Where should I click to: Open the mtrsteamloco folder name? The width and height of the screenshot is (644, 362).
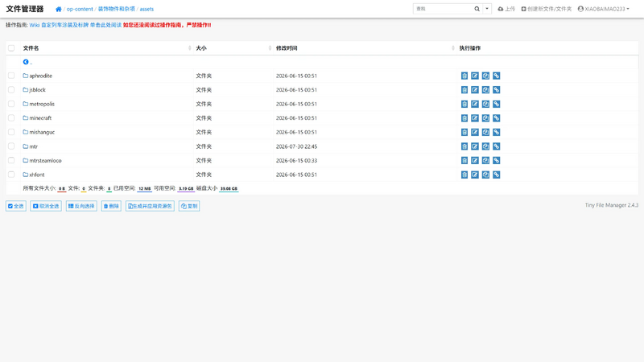pos(45,160)
